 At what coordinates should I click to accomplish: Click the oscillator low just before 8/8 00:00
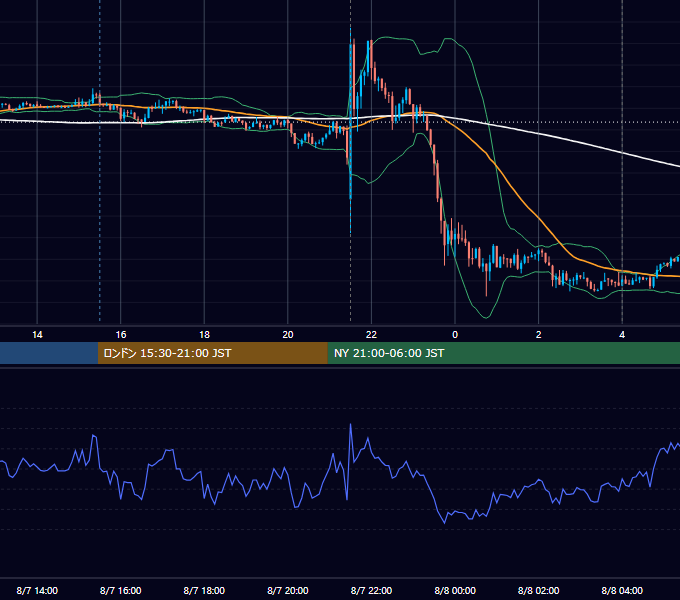pos(445,522)
